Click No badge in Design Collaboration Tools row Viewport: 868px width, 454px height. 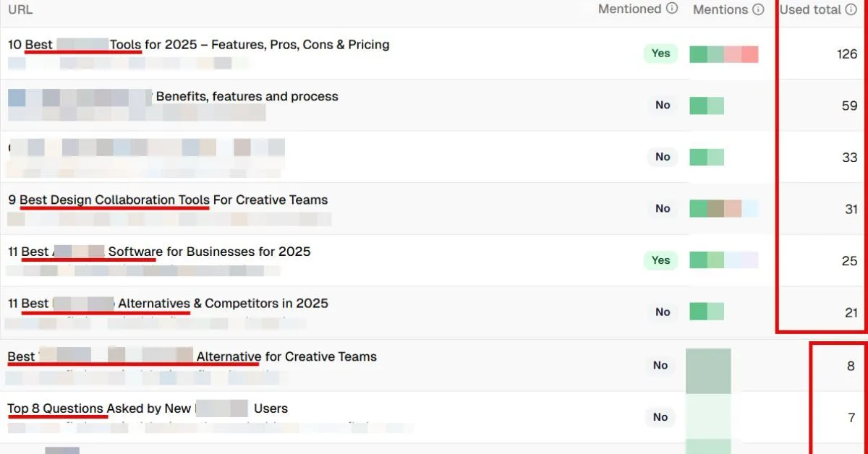663,208
